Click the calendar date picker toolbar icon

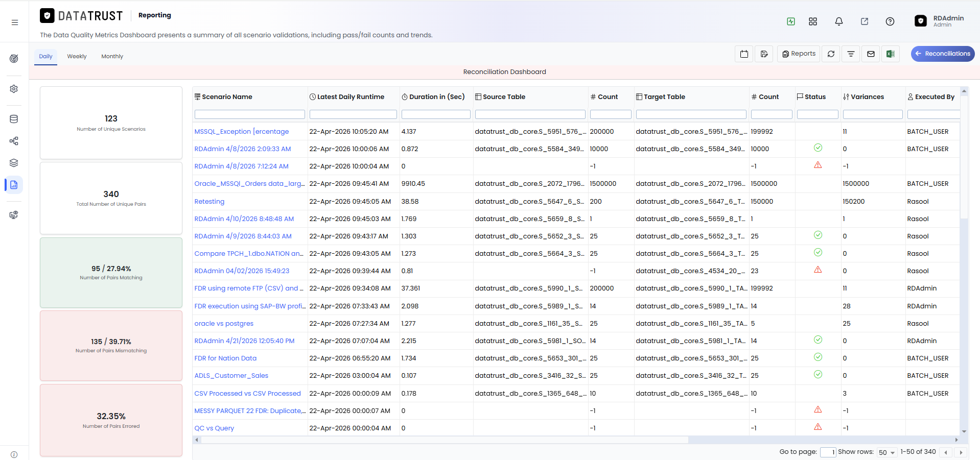[744, 54]
